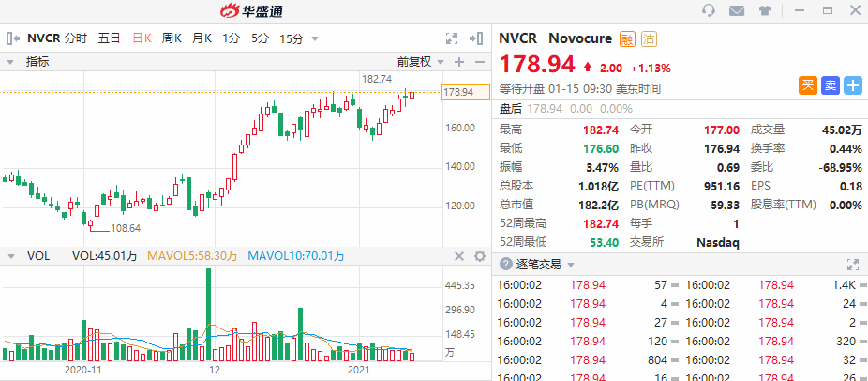Select the 月K monthly candlestick tab
This screenshot has height=381, width=868.
tap(202, 38)
